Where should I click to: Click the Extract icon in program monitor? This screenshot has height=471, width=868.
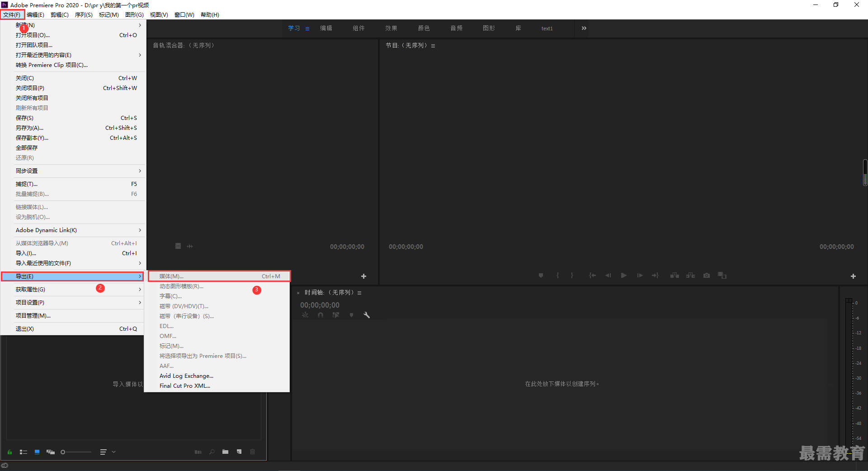point(691,276)
